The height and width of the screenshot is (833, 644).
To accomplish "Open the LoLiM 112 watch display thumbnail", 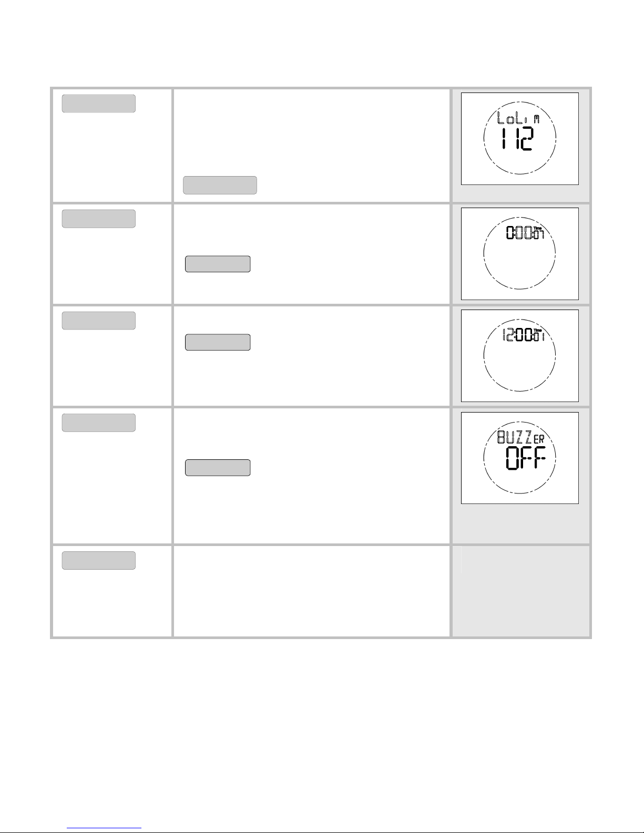I will (519, 139).
